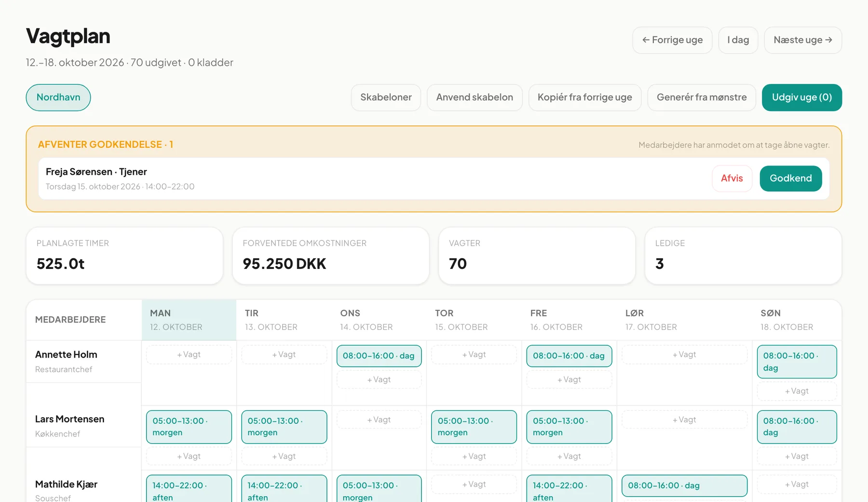The height and width of the screenshot is (502, 868).
Task: Add shift for Annette Holm on Tuesday
Action: (x=284, y=355)
